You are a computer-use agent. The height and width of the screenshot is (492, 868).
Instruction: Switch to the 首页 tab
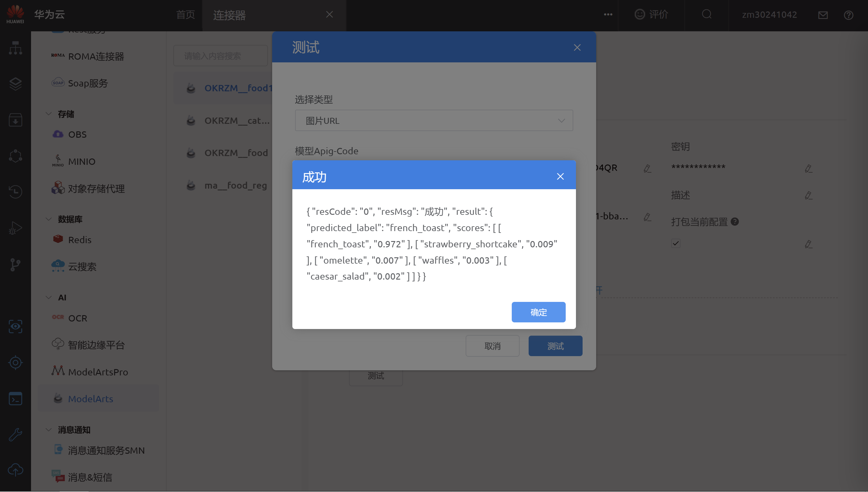pyautogui.click(x=185, y=14)
